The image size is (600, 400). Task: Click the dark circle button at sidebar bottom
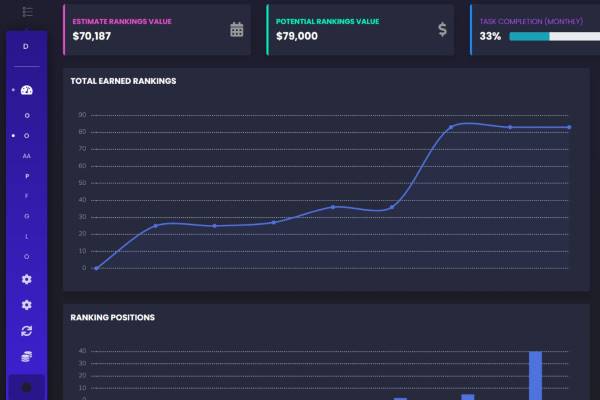pos(26,387)
